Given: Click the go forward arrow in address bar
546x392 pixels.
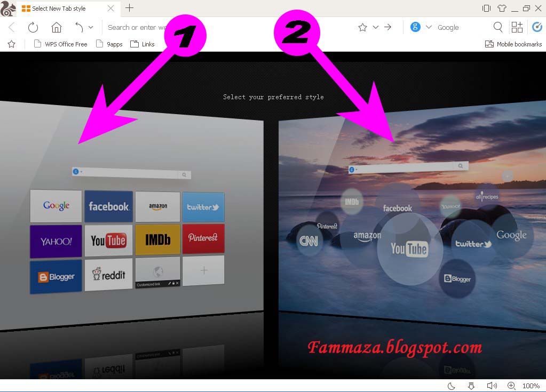Looking at the screenshot, I should tap(388, 27).
